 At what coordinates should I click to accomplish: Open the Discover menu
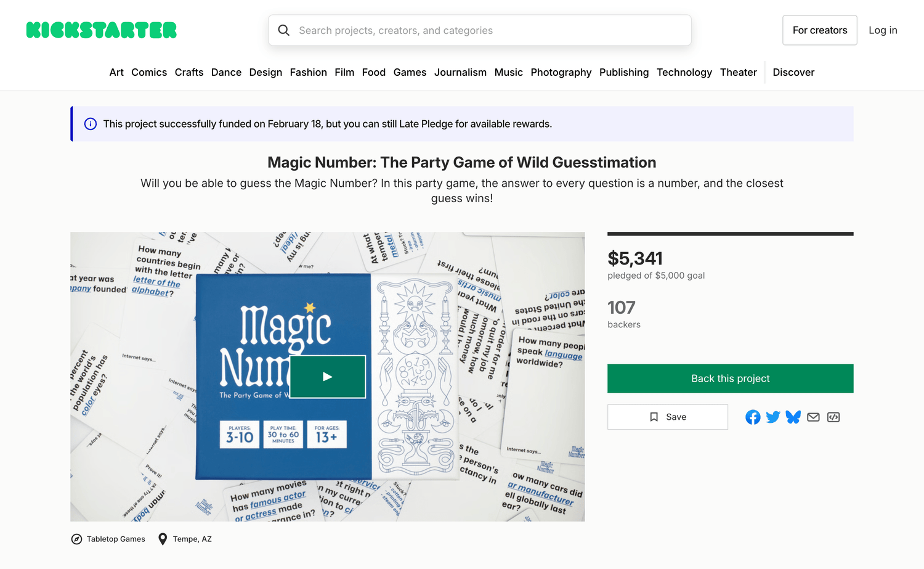pyautogui.click(x=793, y=72)
